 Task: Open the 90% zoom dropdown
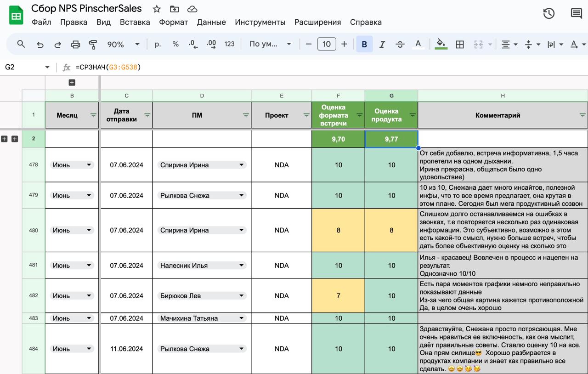(x=123, y=45)
